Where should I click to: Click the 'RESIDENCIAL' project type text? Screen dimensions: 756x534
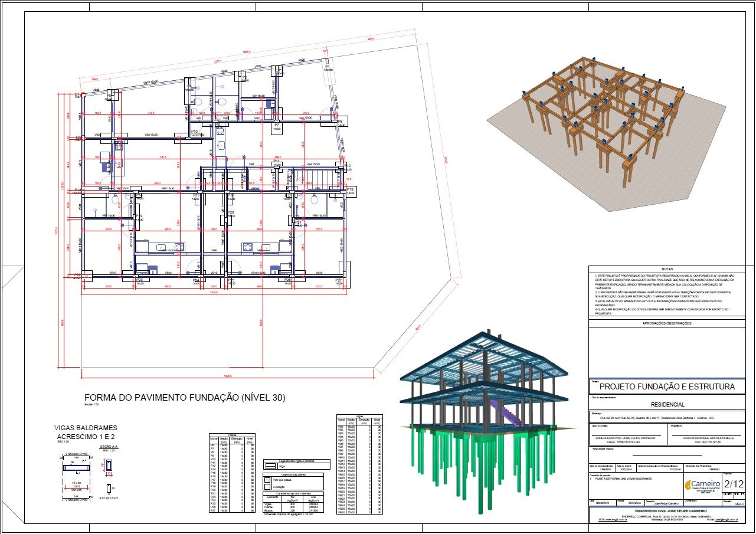coord(667,405)
